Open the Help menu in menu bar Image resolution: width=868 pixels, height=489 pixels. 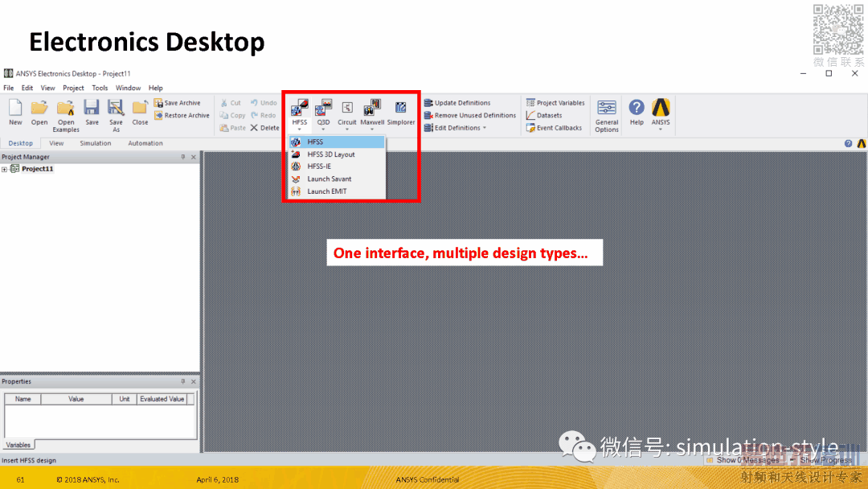(156, 88)
